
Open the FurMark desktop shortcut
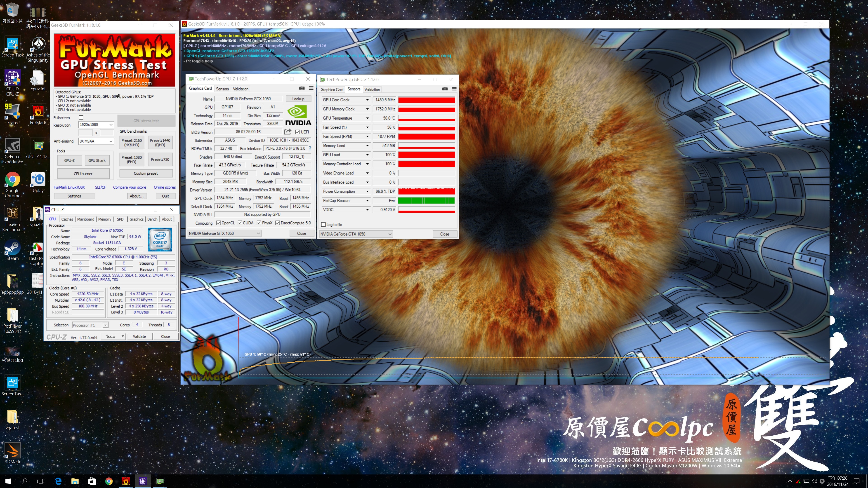38,115
